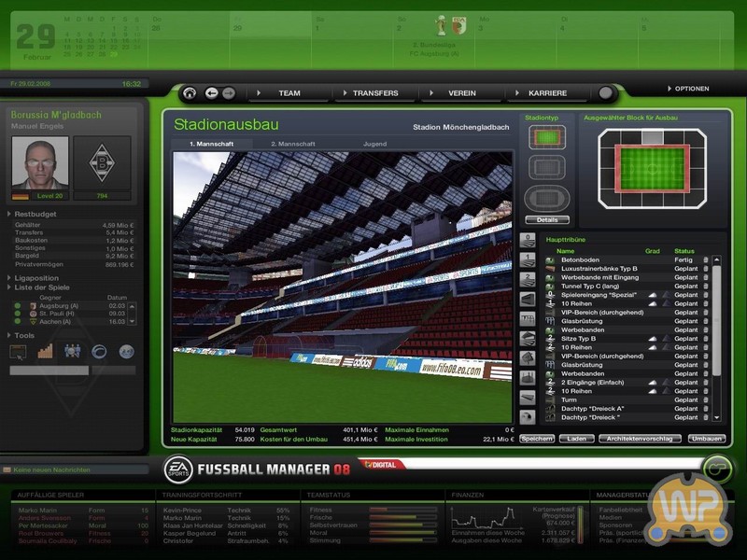747x560 pixels.
Task: Choose the oval third stadium type
Action: point(547,199)
